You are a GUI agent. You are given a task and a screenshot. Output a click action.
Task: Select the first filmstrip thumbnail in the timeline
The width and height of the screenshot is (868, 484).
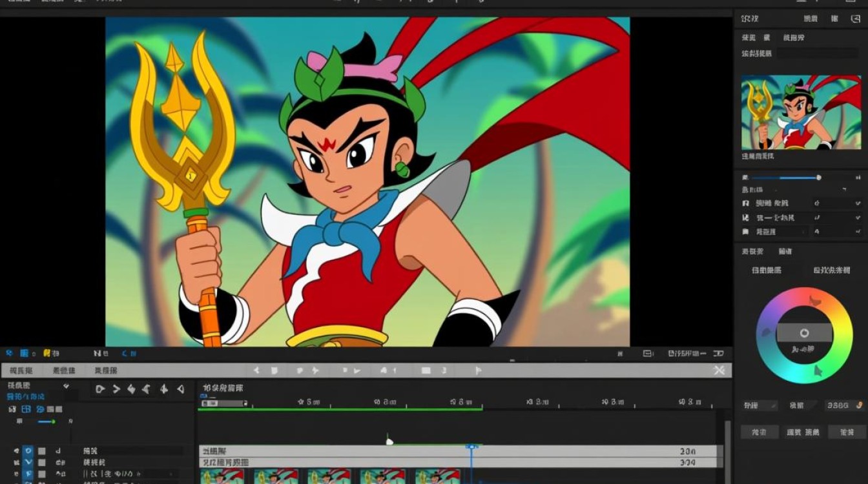(x=222, y=476)
